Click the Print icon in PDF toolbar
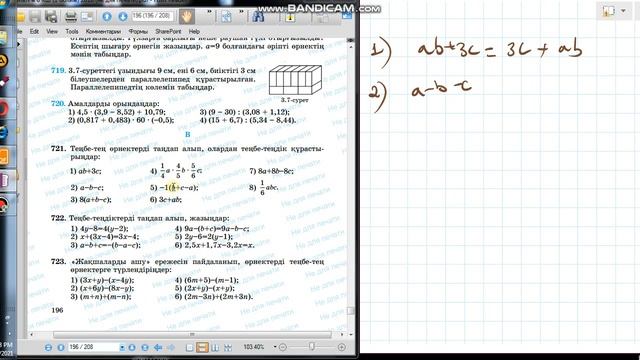The image size is (640, 360). [51, 17]
